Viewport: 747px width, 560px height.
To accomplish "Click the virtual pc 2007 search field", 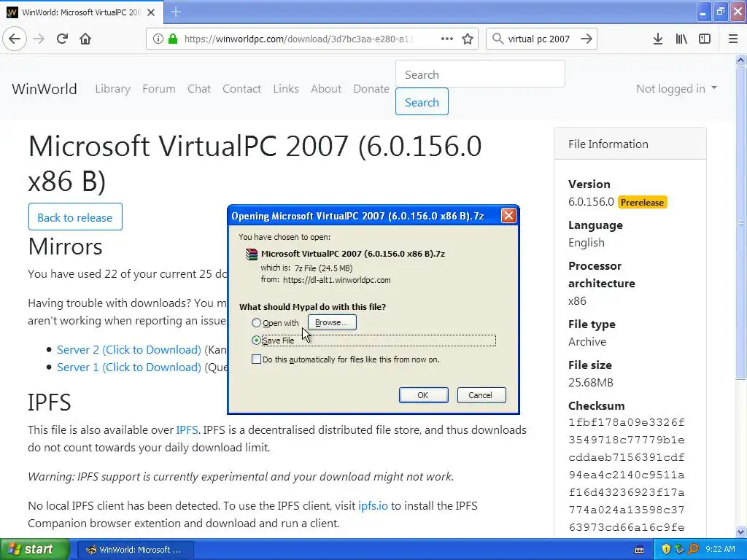I will click(539, 39).
